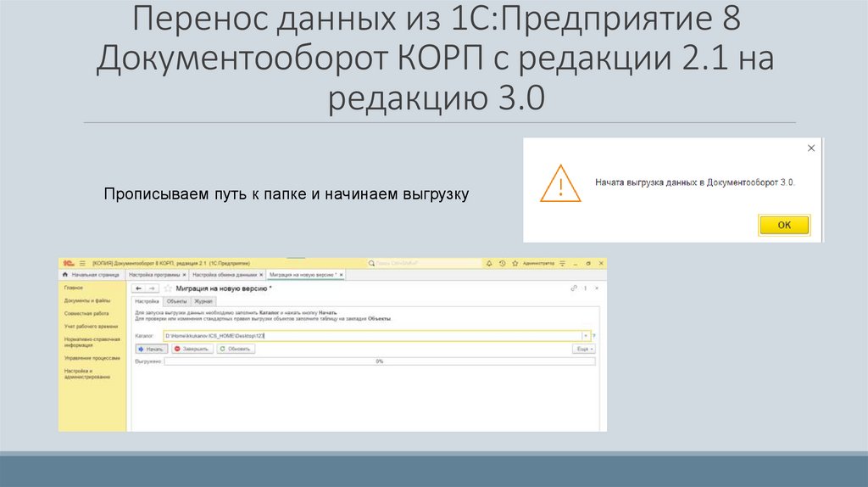
Task: Click the Администратор user name
Action: coord(538,263)
